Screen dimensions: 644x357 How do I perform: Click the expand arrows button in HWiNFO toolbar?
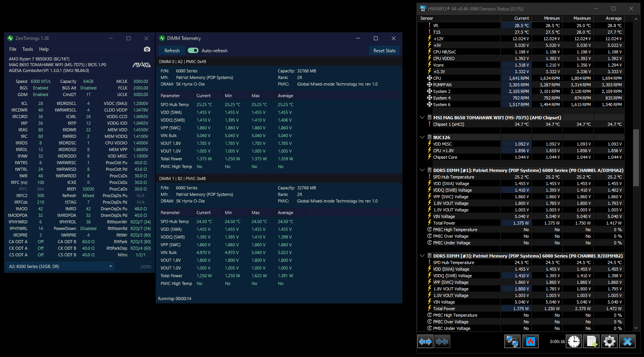[425, 342]
